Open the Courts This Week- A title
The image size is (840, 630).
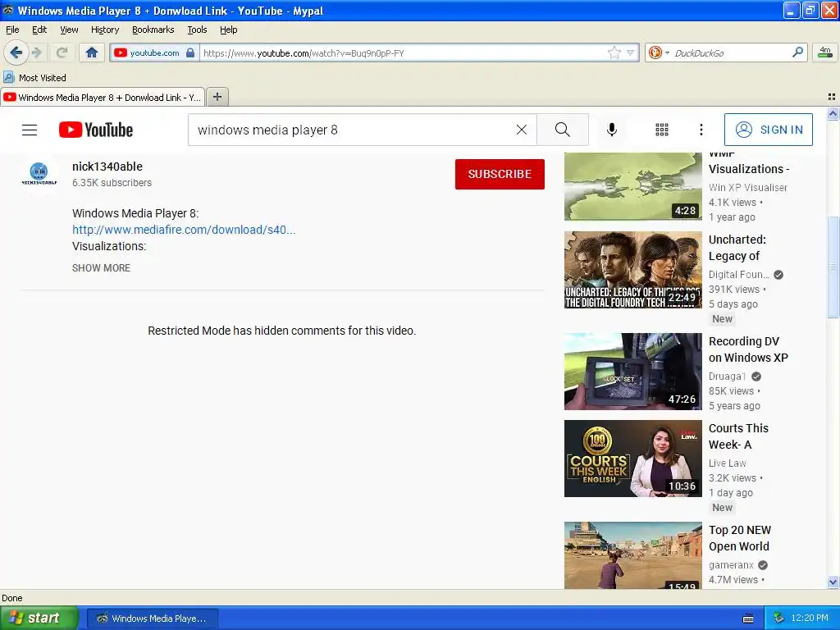pyautogui.click(x=738, y=436)
